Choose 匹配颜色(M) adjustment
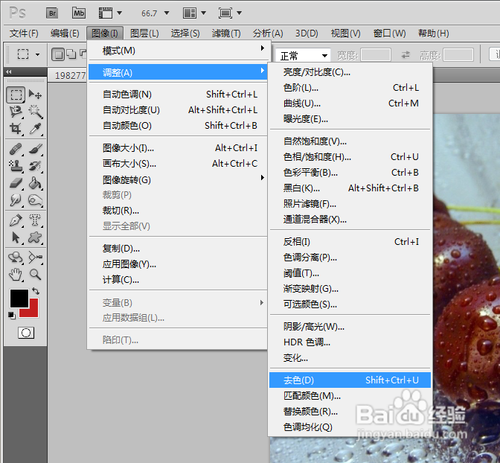This screenshot has height=463, width=500. (350, 396)
